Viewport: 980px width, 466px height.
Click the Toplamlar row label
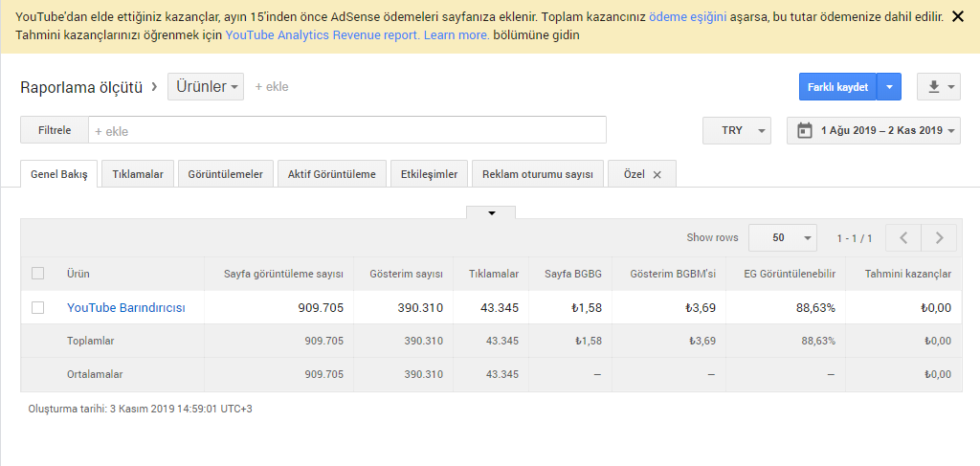click(91, 341)
